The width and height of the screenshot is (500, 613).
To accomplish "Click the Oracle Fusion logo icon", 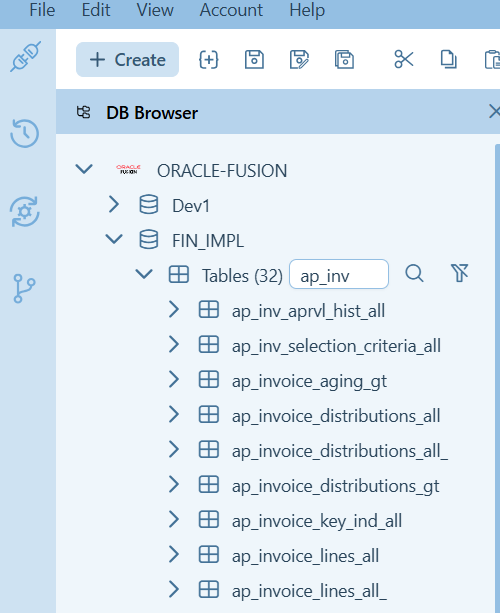I will (x=128, y=169).
